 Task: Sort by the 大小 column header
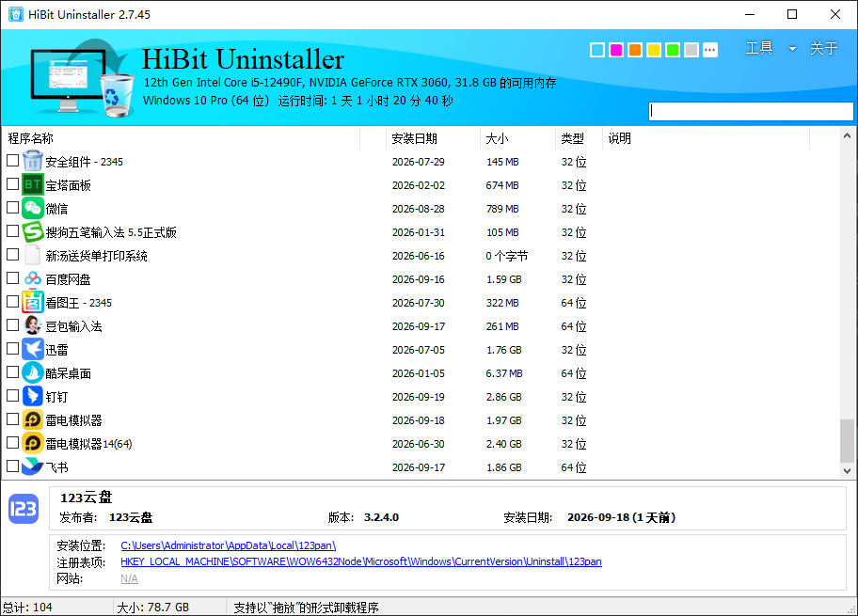(517, 138)
